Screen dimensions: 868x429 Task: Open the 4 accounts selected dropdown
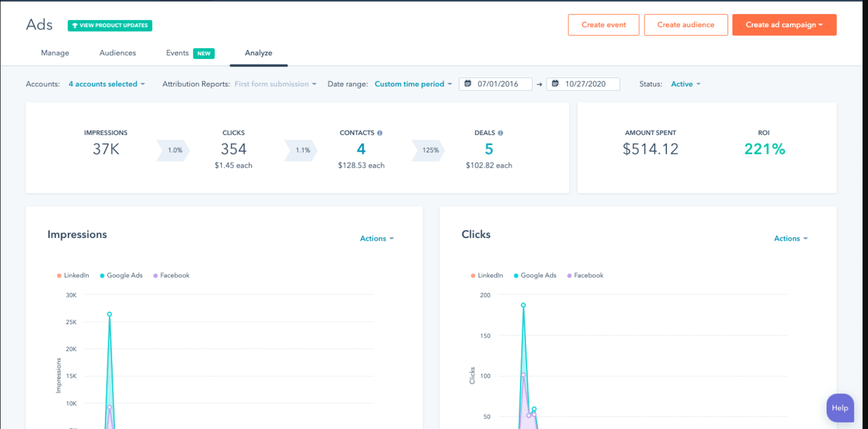pos(107,84)
